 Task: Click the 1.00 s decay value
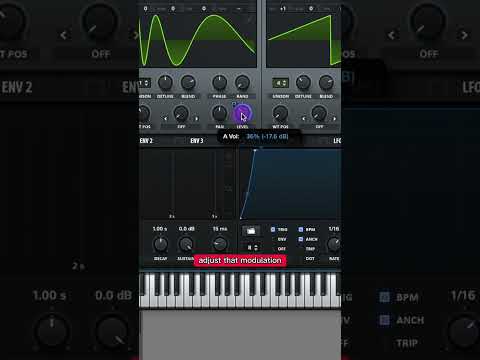(160, 229)
